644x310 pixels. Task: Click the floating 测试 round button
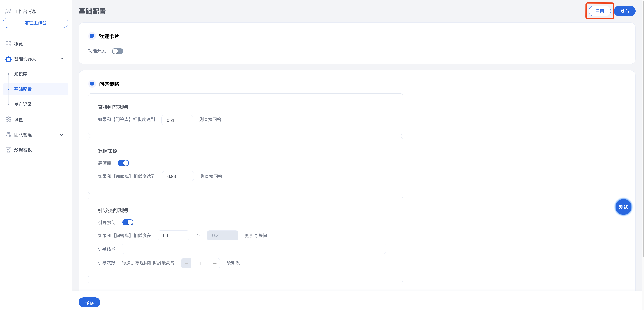[623, 207]
